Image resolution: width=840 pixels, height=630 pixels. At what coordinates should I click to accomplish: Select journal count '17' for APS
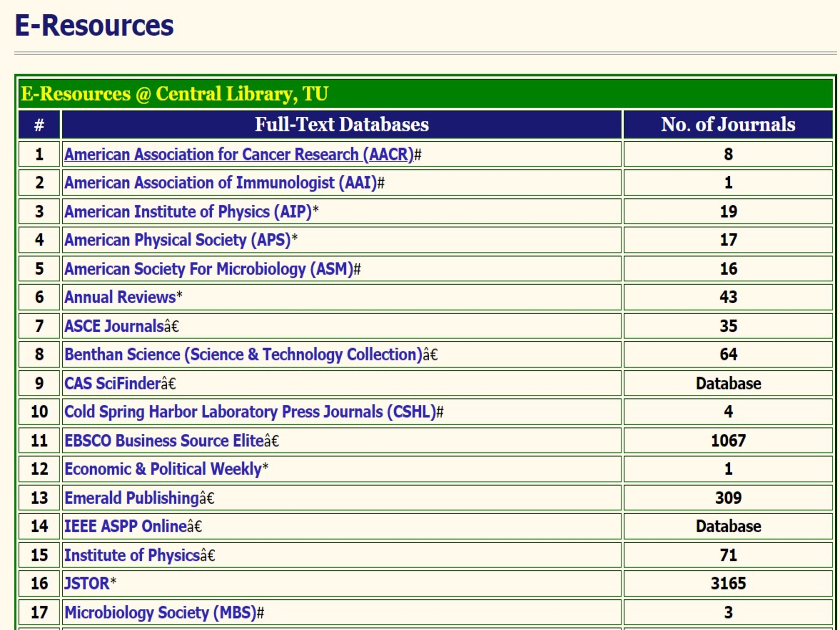click(728, 240)
